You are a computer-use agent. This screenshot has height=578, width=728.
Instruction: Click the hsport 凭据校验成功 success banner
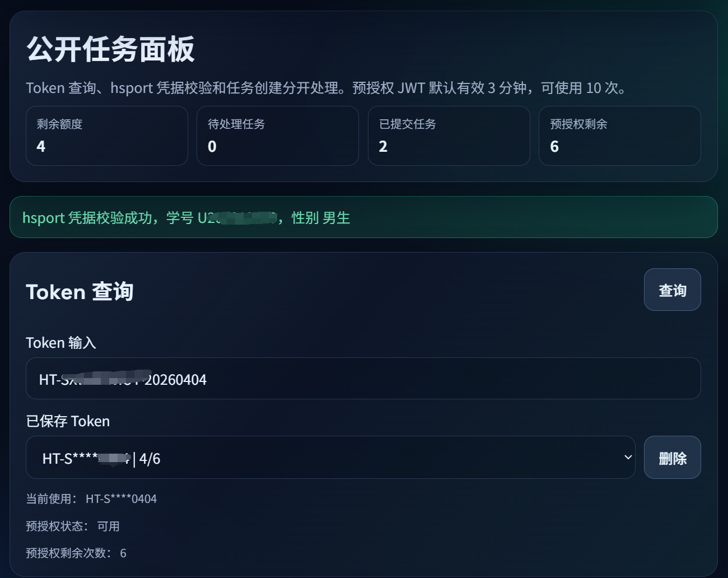point(364,217)
